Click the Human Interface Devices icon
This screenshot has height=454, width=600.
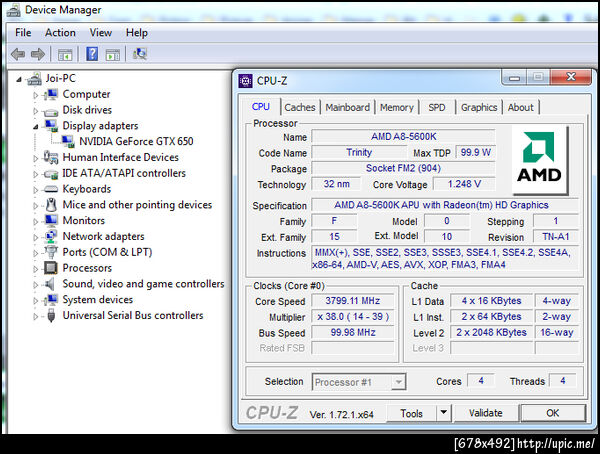pos(51,157)
